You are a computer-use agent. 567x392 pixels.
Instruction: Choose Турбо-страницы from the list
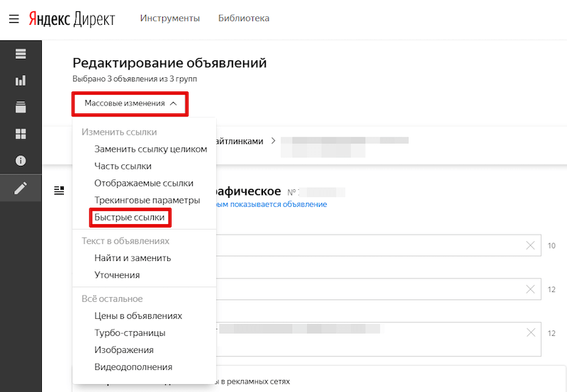pyautogui.click(x=130, y=332)
